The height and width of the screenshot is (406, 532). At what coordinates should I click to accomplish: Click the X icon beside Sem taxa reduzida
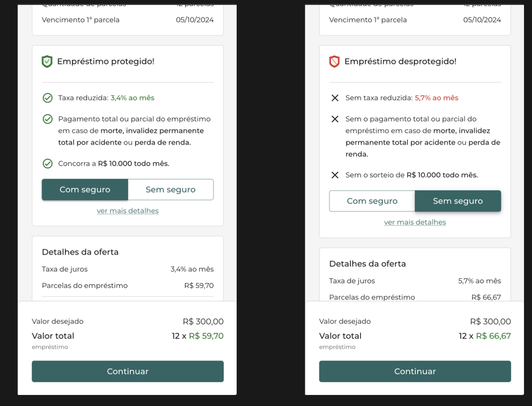[335, 98]
